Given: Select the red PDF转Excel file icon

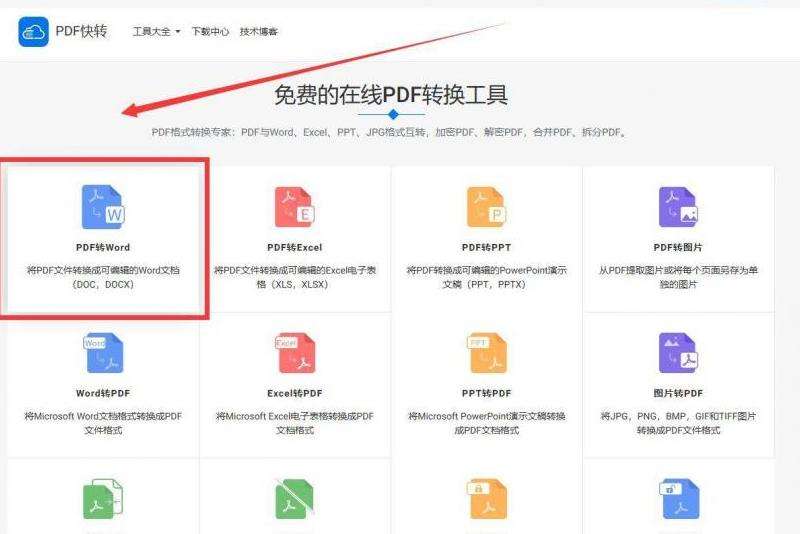Looking at the screenshot, I should [294, 207].
